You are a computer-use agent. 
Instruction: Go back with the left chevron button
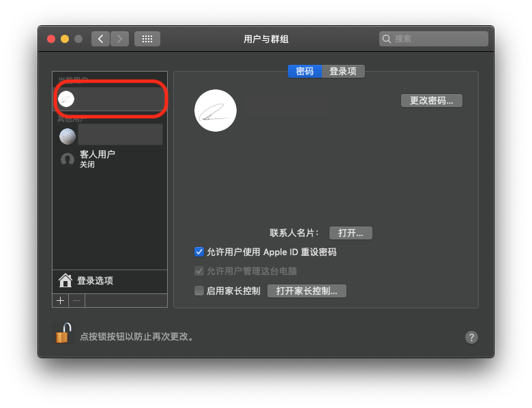coord(101,39)
